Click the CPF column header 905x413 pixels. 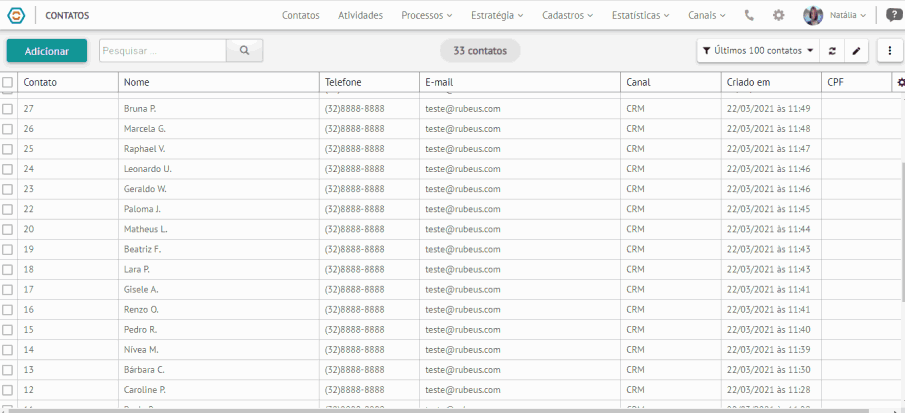point(835,82)
